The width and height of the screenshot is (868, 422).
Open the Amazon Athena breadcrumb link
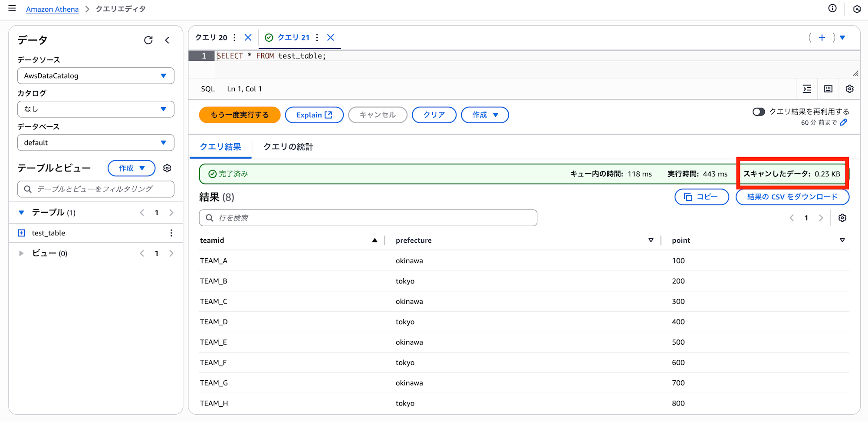(x=52, y=9)
